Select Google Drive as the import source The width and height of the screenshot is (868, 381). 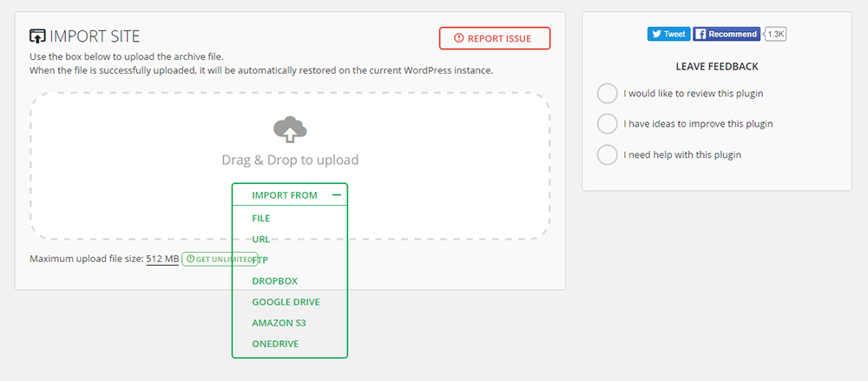[286, 302]
